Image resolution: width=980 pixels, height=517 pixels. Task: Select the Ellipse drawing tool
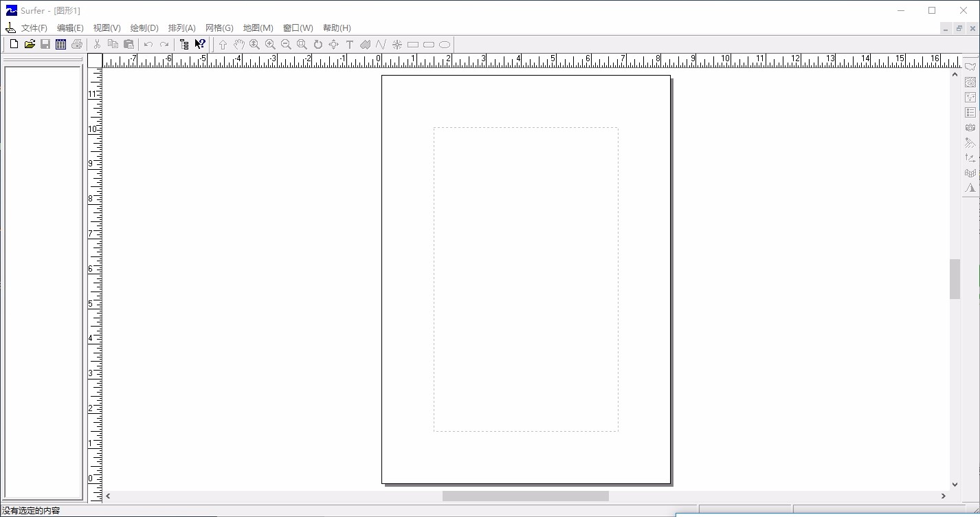coord(445,44)
